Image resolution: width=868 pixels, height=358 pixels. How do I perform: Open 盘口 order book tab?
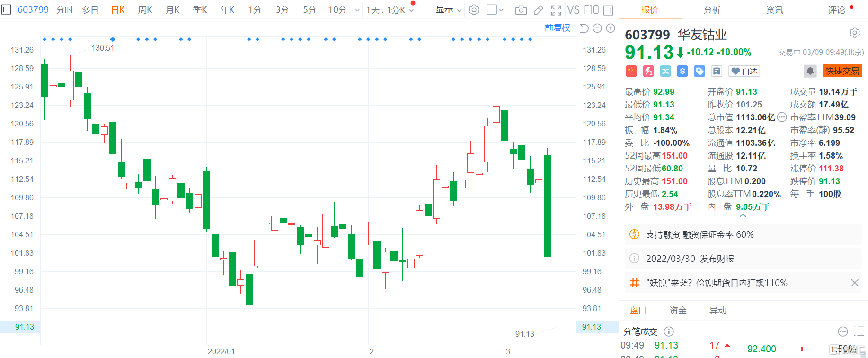pos(638,311)
